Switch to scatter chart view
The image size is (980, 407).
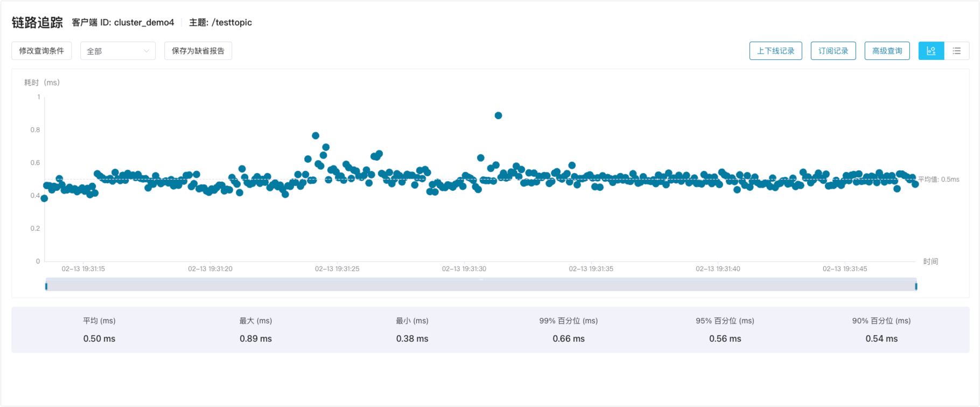click(x=931, y=51)
